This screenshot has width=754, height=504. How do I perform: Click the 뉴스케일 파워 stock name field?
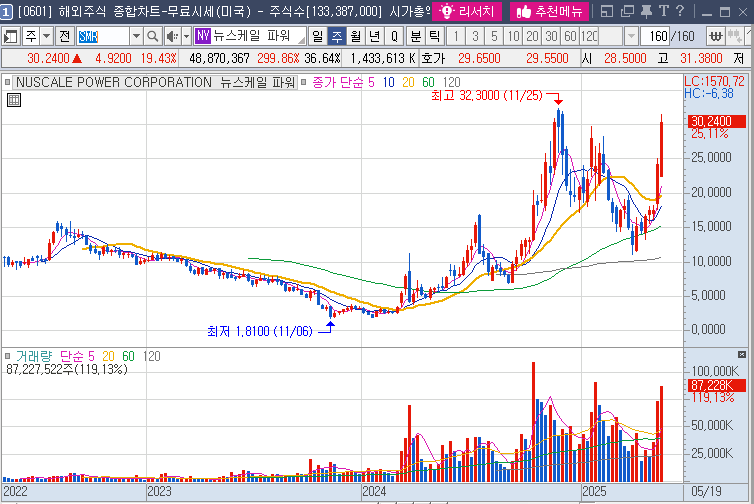258,36
